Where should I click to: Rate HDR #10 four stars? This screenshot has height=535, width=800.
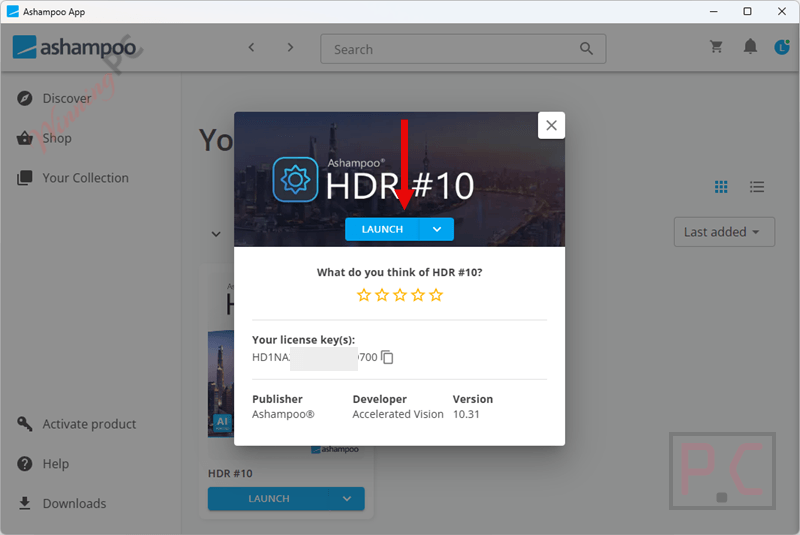pos(418,295)
